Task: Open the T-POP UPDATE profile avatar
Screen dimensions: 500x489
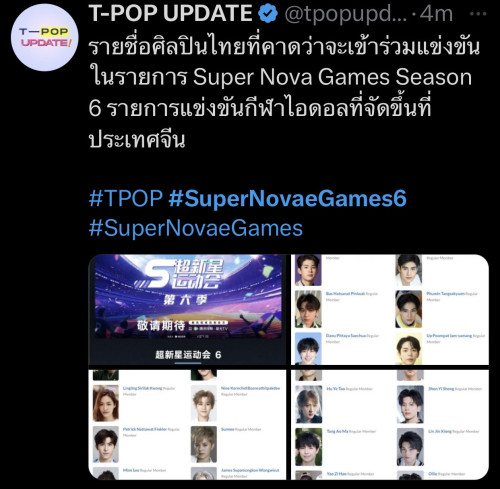Action: 44,37
